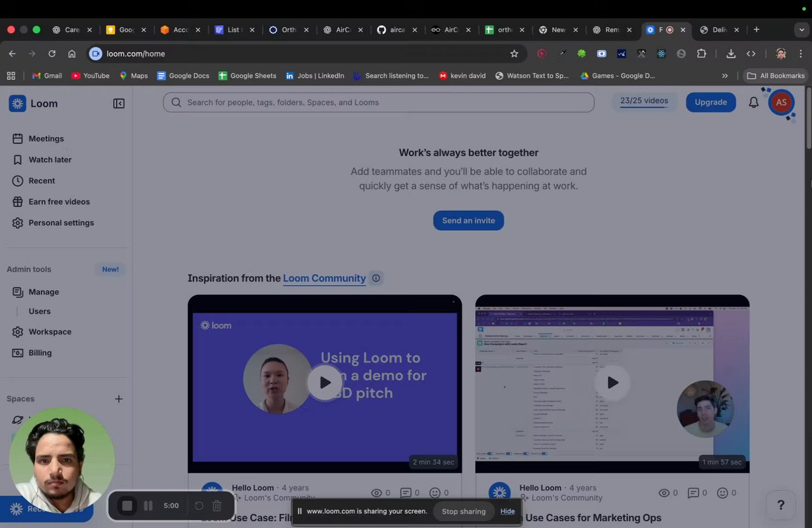Restart the recording with the undo icon
812x528 pixels.
pos(199,506)
